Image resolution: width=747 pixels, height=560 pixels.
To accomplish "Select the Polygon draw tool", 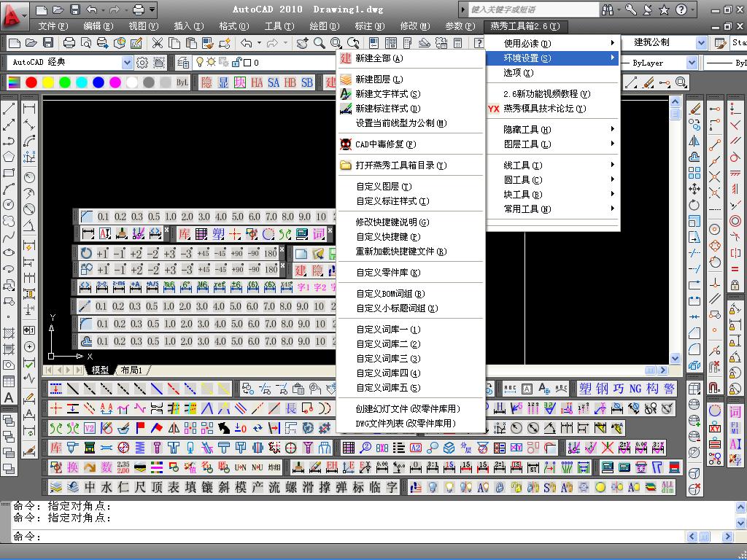I will 9,157.
